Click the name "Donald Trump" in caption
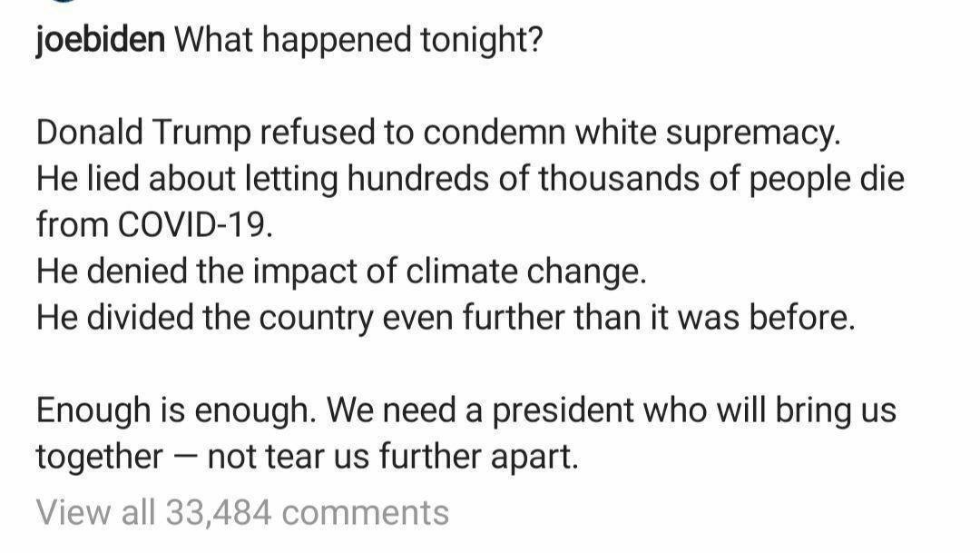The width and height of the screenshot is (980, 553). 142,134
